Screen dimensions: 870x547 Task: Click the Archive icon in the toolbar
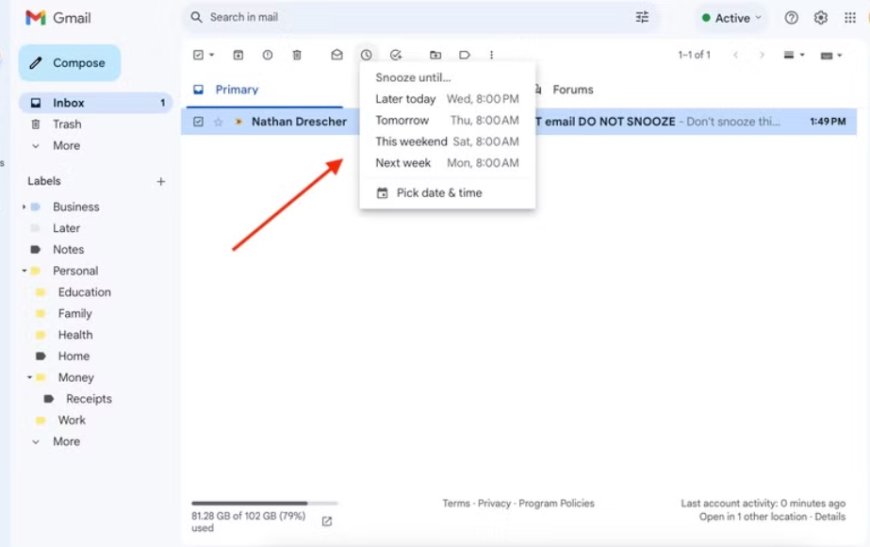pyautogui.click(x=238, y=55)
